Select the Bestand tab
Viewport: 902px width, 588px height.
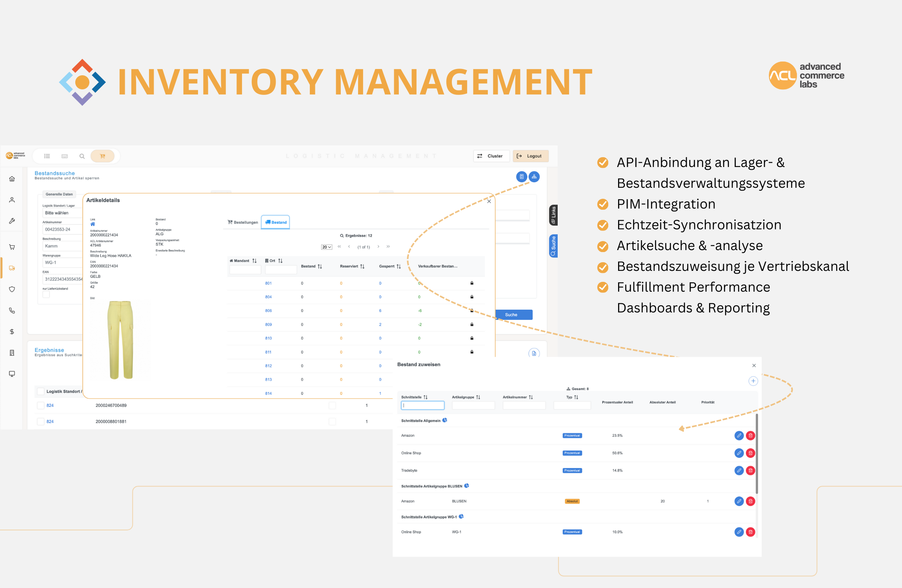point(276,222)
